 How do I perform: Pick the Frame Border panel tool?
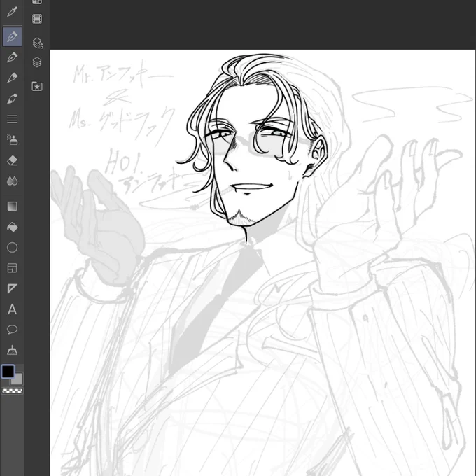[12, 268]
